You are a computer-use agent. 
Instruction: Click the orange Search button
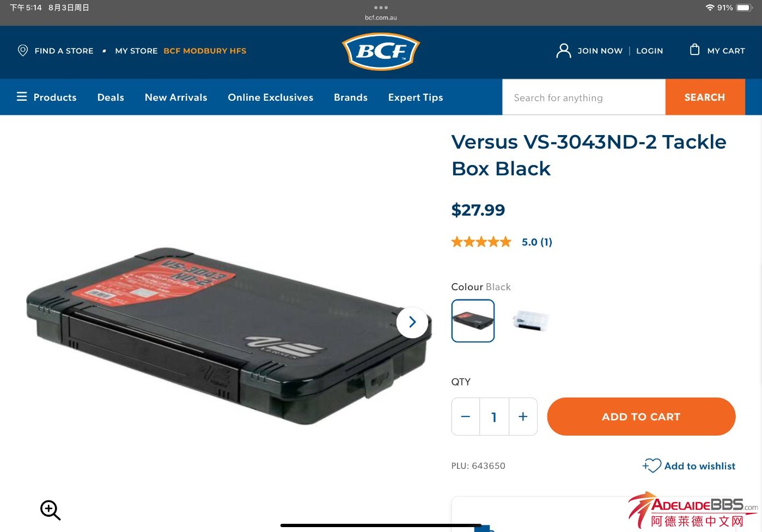705,97
